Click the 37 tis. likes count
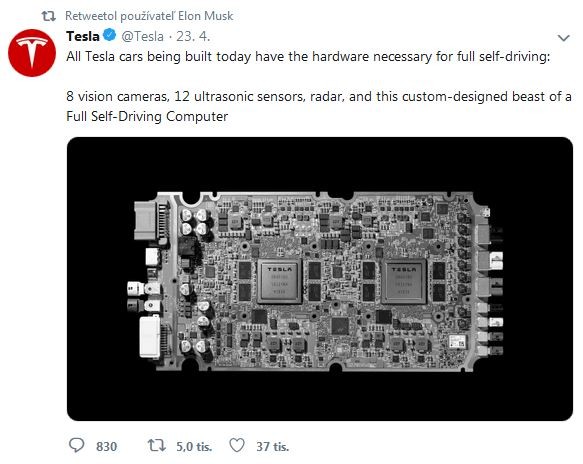The height and width of the screenshot is (464, 583). (x=273, y=446)
